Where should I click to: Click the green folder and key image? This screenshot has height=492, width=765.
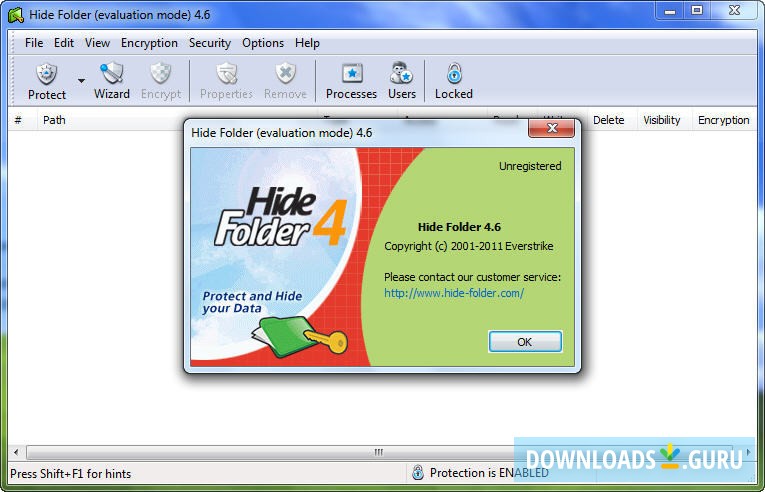pyautogui.click(x=299, y=336)
